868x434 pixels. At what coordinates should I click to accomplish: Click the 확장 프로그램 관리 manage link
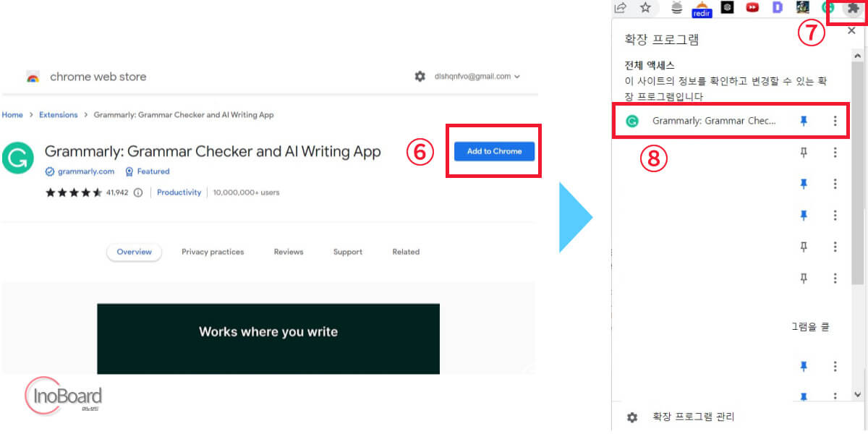pyautogui.click(x=694, y=417)
